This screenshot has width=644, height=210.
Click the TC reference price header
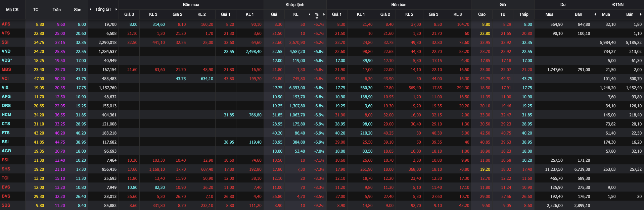(36, 10)
